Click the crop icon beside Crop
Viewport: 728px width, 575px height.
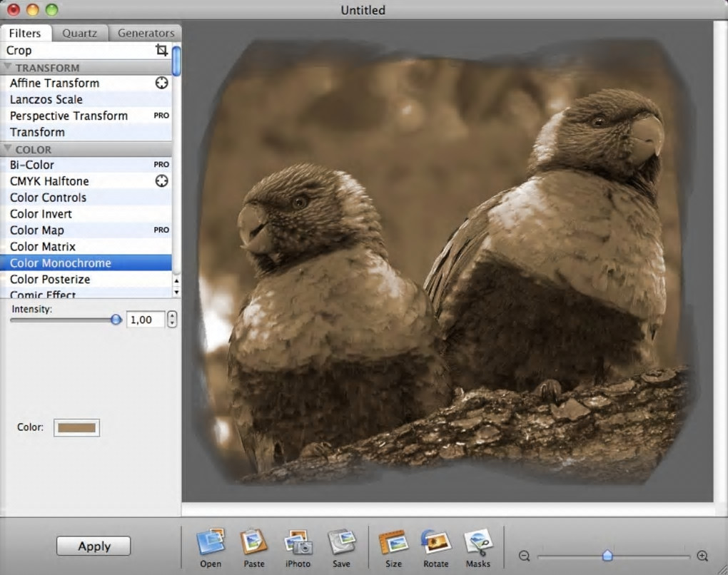162,50
